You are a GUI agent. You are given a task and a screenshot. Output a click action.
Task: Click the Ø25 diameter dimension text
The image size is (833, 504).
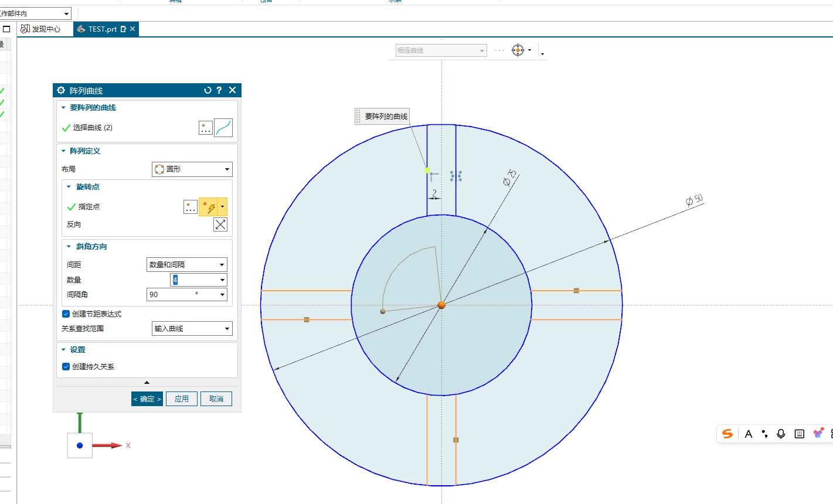[x=511, y=178]
